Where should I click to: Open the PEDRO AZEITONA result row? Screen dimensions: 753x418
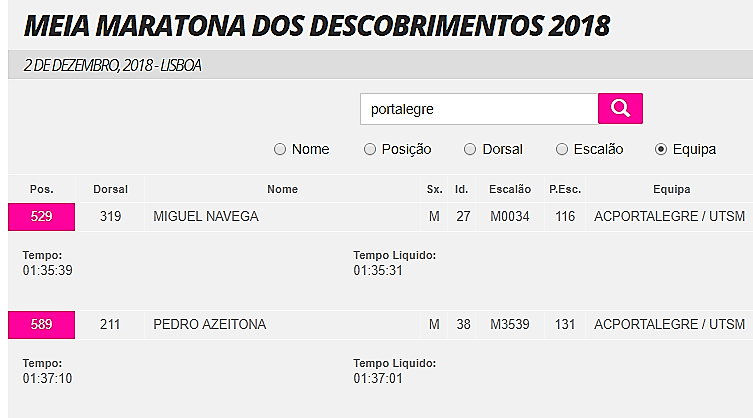pyautogui.click(x=210, y=324)
